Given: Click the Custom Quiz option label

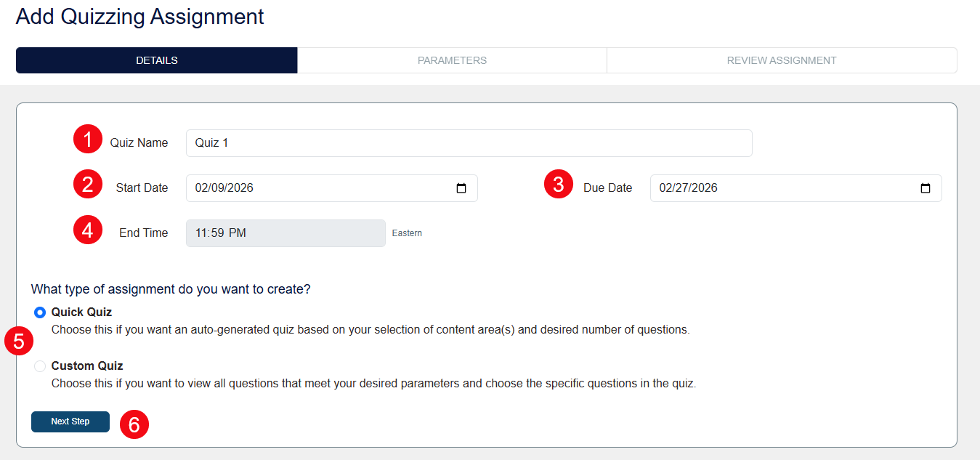Looking at the screenshot, I should (x=87, y=366).
